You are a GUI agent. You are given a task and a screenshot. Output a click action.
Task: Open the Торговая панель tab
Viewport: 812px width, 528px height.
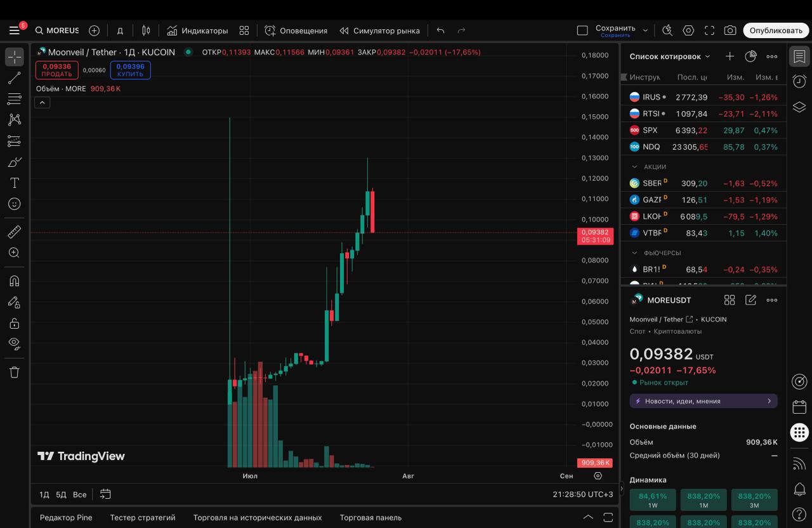(370, 518)
